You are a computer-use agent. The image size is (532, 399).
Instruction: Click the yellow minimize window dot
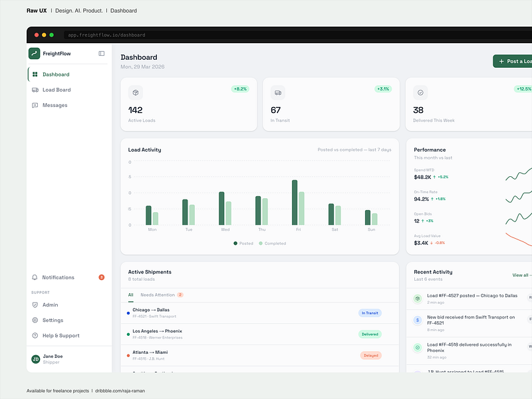44,35
